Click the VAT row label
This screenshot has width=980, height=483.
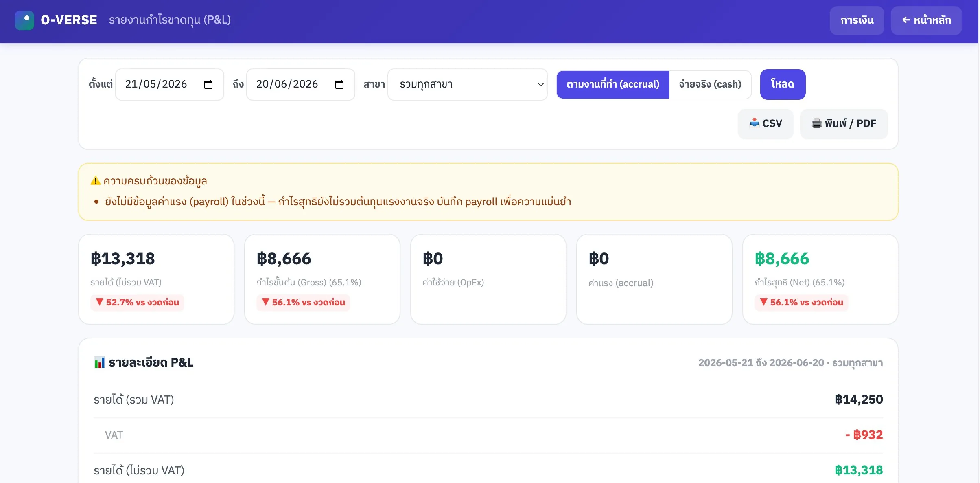click(x=114, y=435)
